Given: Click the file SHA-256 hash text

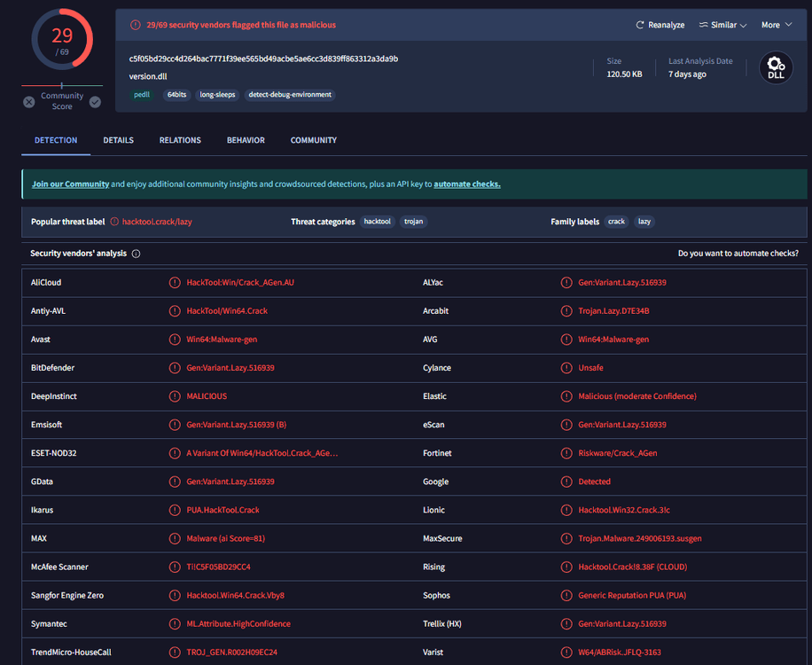Looking at the screenshot, I should (x=263, y=59).
